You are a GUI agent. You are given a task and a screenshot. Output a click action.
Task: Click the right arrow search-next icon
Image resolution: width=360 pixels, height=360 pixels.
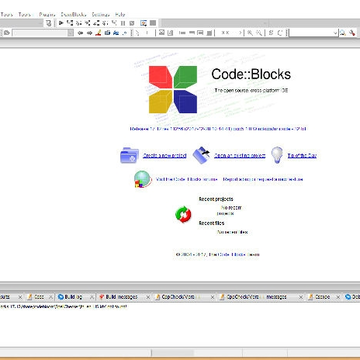click(x=89, y=33)
